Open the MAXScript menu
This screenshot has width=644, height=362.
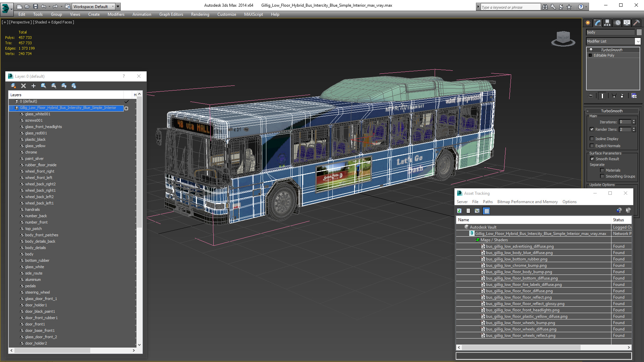[x=253, y=14]
